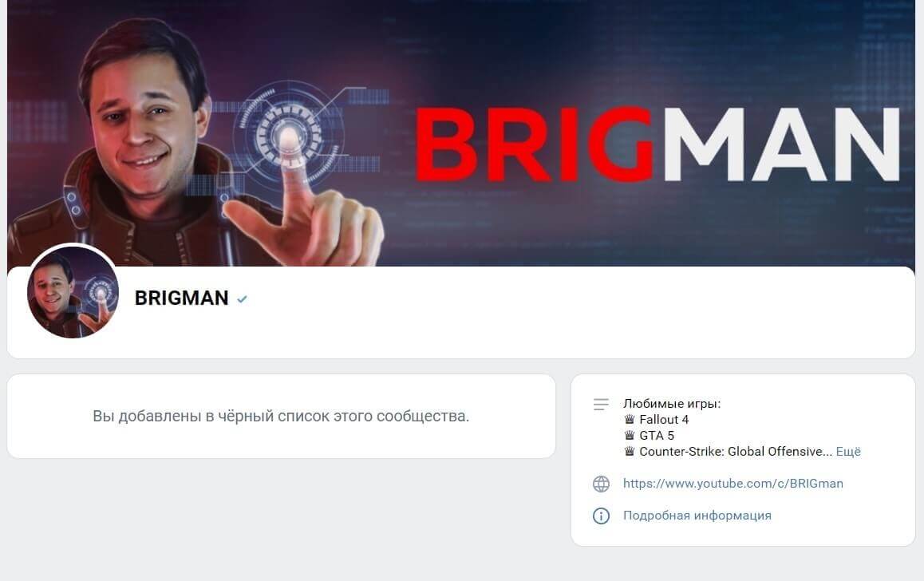Open the youtube.com/c/BRIGman link
924x581 pixels.
pyautogui.click(x=732, y=483)
